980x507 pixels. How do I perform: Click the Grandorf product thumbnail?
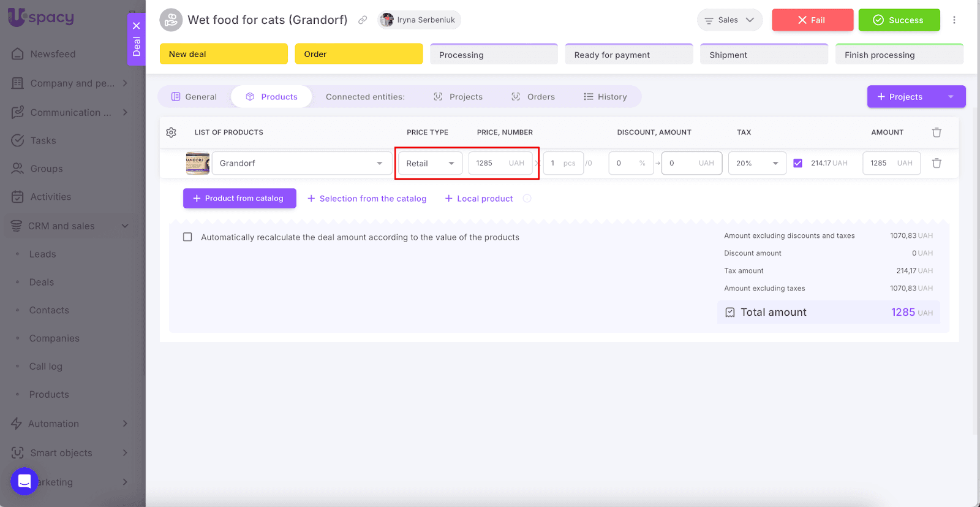197,163
